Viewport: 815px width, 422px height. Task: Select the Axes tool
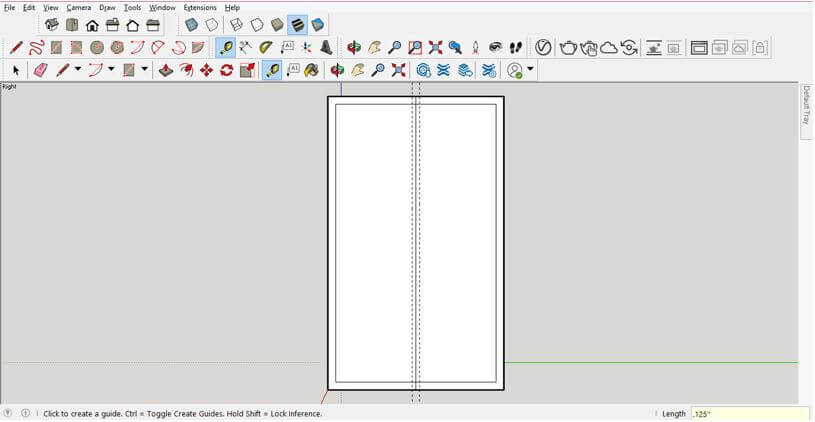point(307,48)
